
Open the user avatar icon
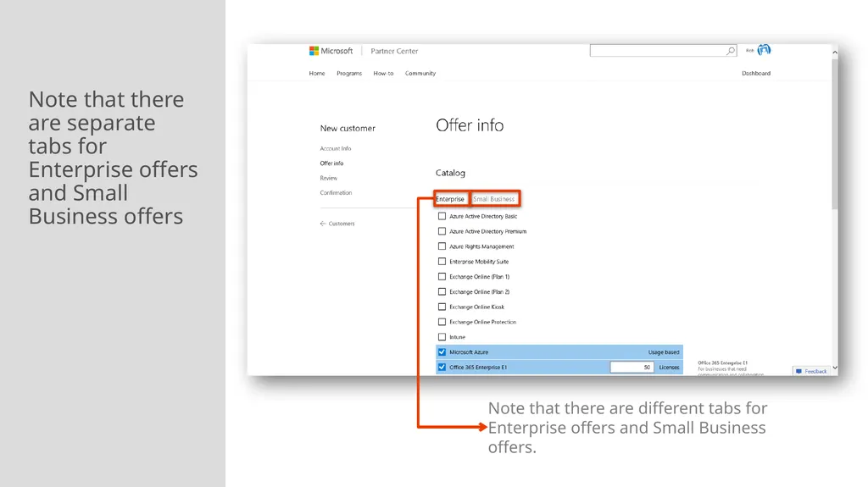(x=764, y=50)
